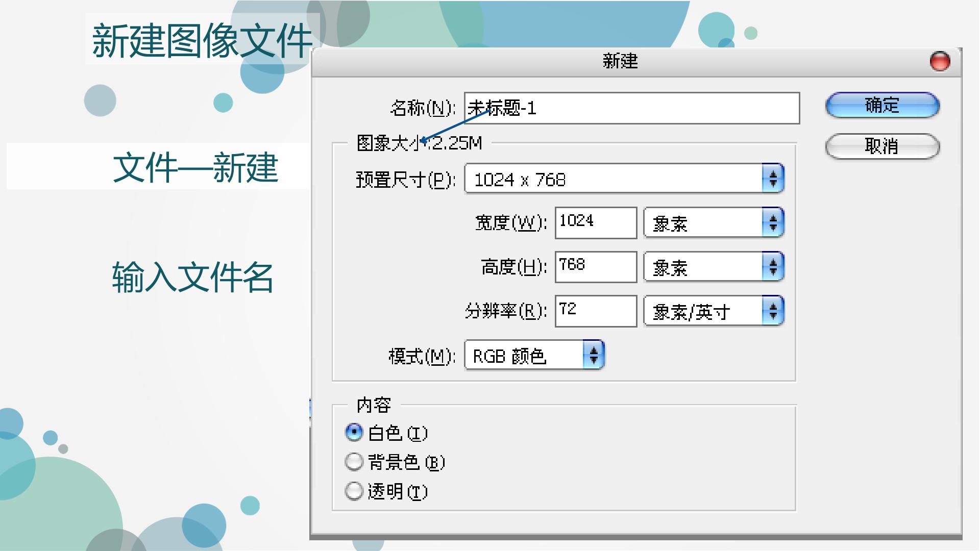Click the 取消 button
The width and height of the screenshot is (980, 551).
click(882, 146)
